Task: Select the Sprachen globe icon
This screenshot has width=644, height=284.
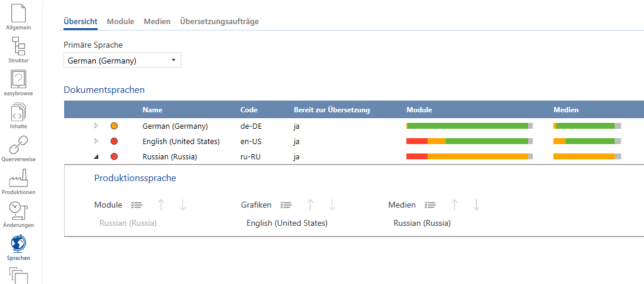Action: (18, 246)
